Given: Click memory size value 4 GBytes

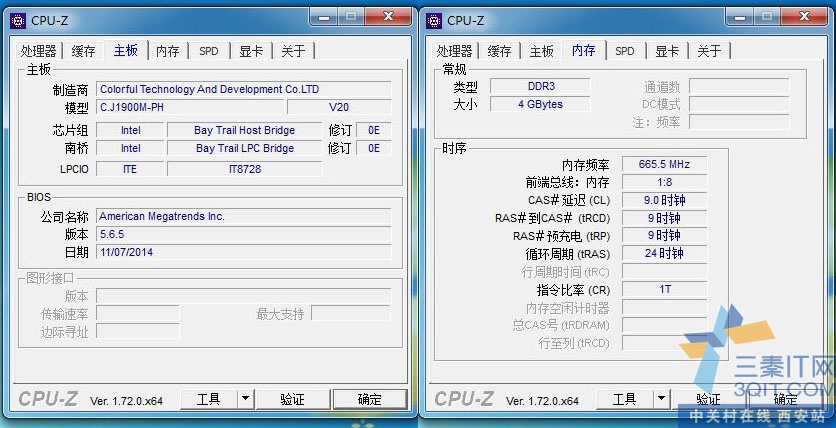Looking at the screenshot, I should point(540,104).
